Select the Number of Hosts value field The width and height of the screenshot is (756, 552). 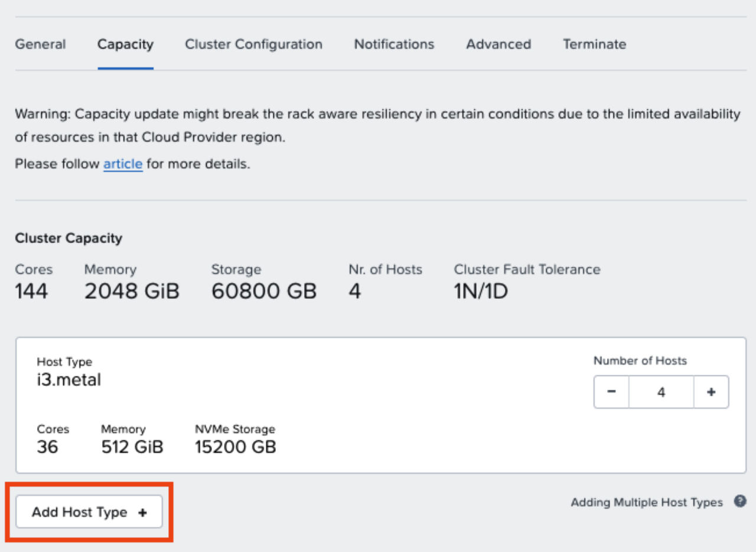point(660,391)
